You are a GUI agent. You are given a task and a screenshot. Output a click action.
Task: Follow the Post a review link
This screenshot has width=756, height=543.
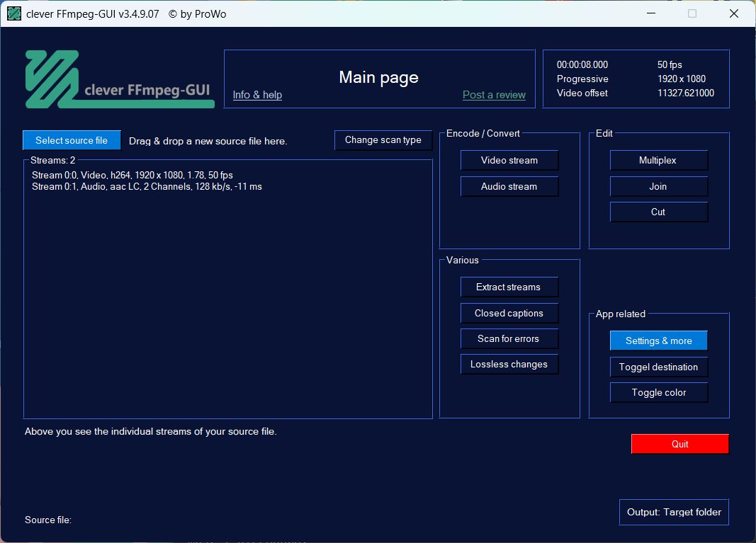click(494, 95)
